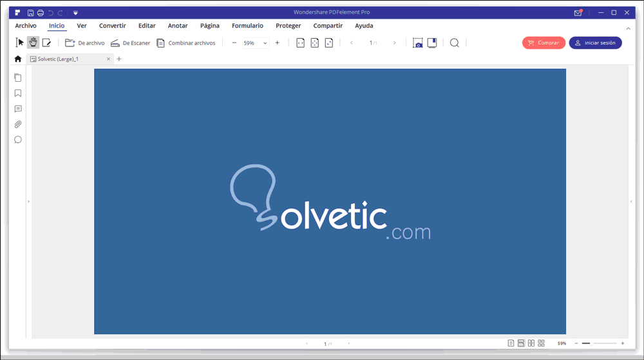Zoom in with status bar plus

click(623, 343)
